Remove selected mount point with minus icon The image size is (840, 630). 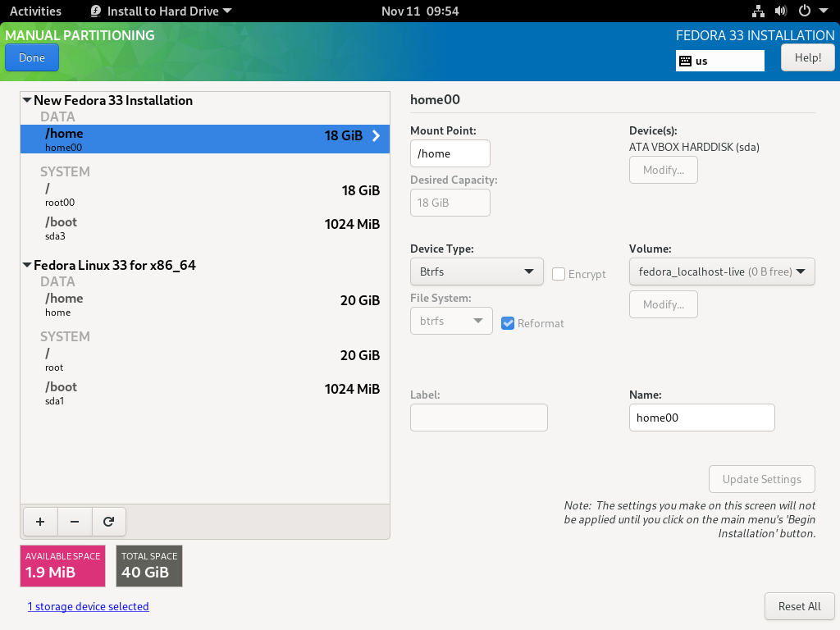[x=75, y=522]
